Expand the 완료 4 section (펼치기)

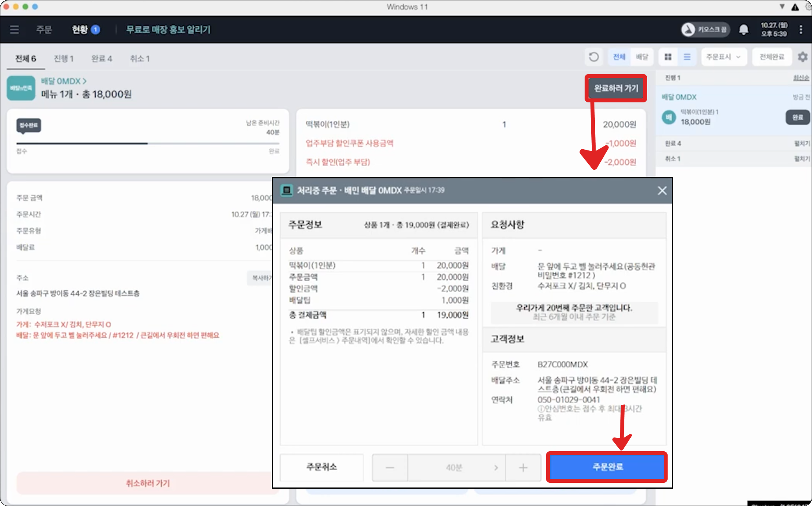(801, 144)
